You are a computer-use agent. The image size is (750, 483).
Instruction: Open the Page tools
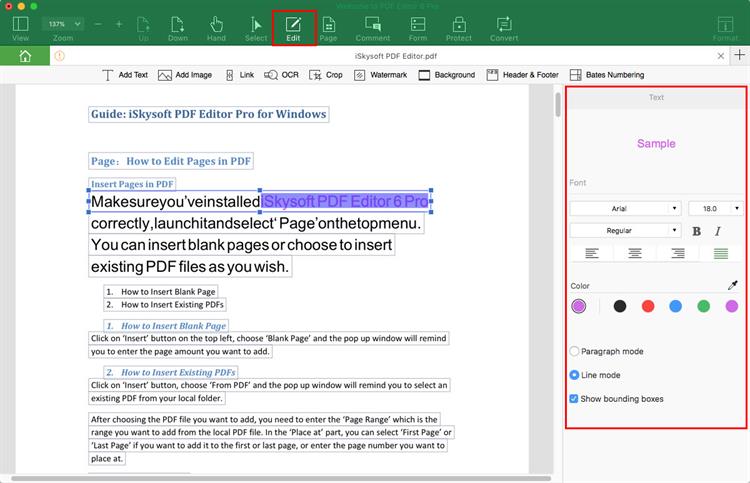[x=328, y=29]
